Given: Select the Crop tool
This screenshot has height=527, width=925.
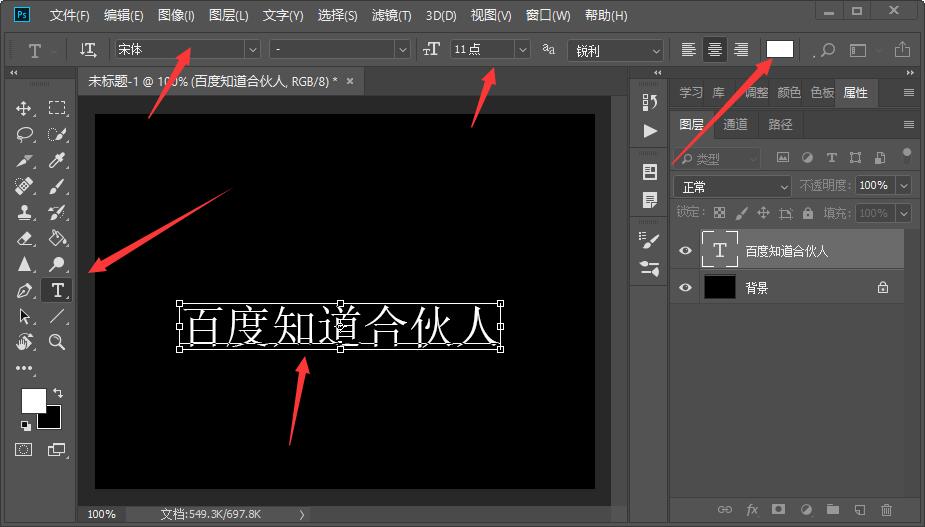Looking at the screenshot, I should point(24,161).
